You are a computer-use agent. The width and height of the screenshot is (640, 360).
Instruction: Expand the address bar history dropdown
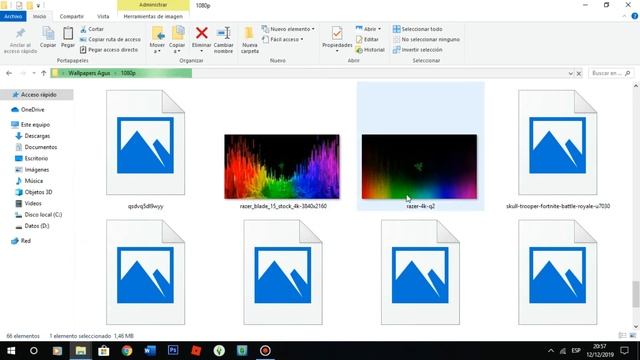570,73
